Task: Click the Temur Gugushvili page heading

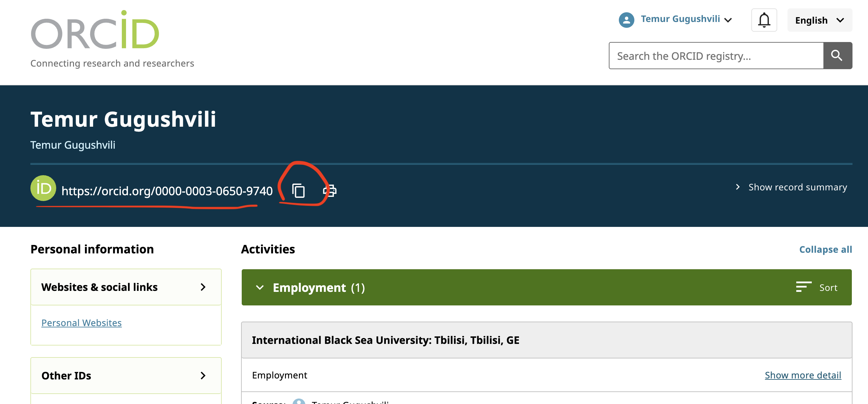Action: tap(123, 119)
